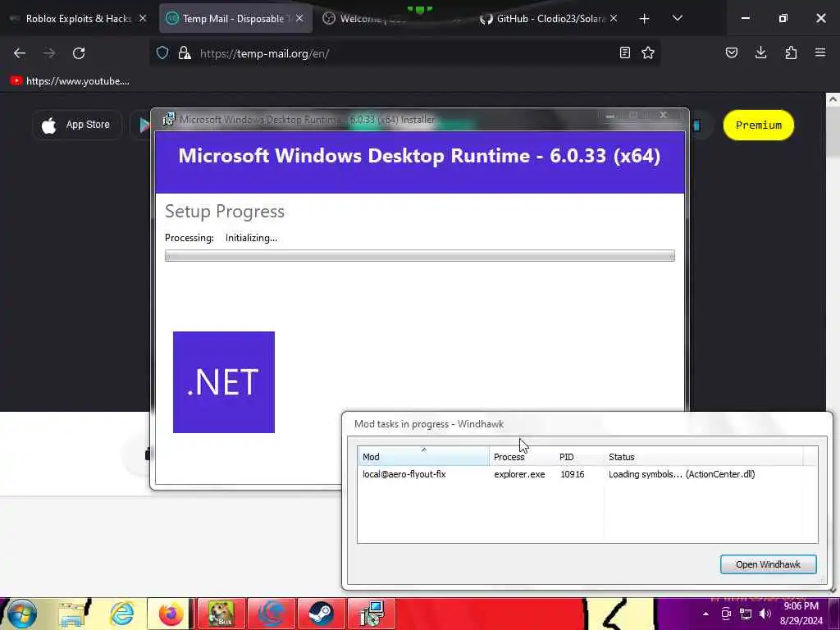Screen dimensions: 840x630
Task: Open the network tray icon
Action: 746,614
